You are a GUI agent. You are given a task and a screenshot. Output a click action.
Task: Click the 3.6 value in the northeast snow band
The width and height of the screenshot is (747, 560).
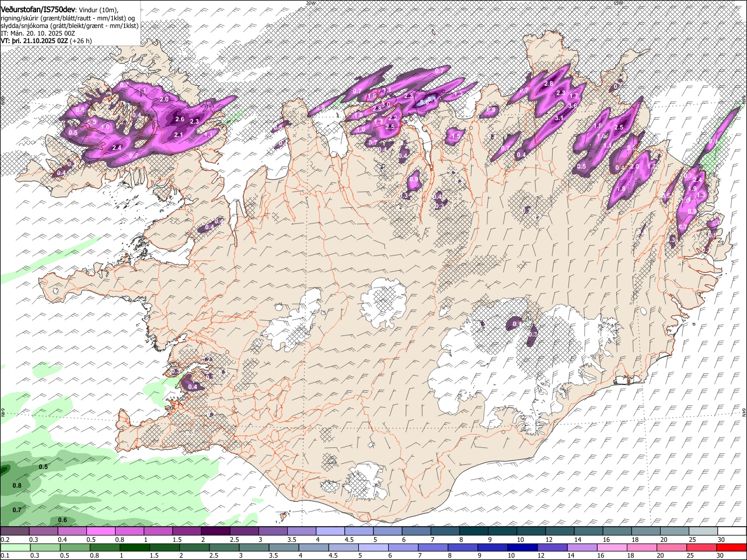pos(573,106)
